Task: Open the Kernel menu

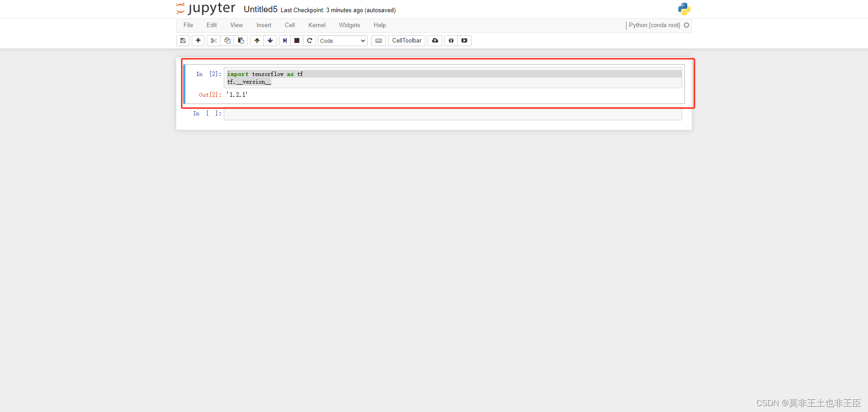Action: tap(317, 25)
